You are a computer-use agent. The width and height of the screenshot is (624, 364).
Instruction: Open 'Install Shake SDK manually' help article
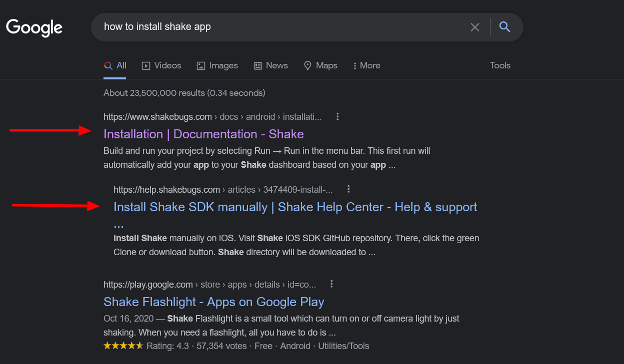[x=295, y=207]
